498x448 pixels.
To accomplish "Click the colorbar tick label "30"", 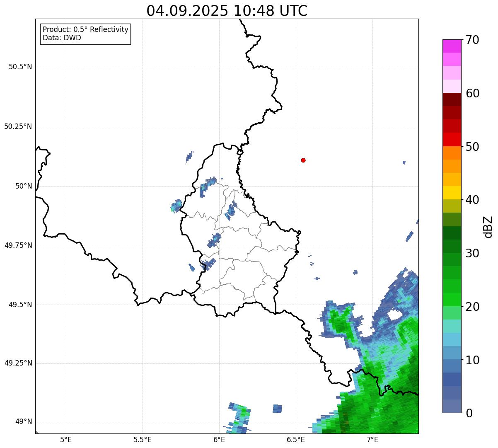I will [x=472, y=253].
